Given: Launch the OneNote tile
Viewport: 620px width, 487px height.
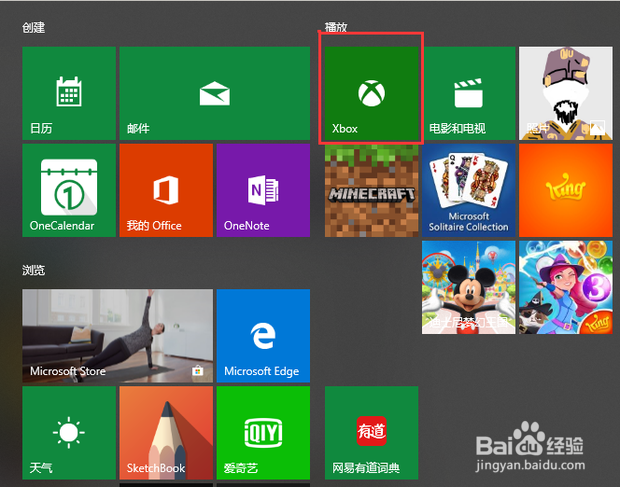Looking at the screenshot, I should pyautogui.click(x=263, y=190).
